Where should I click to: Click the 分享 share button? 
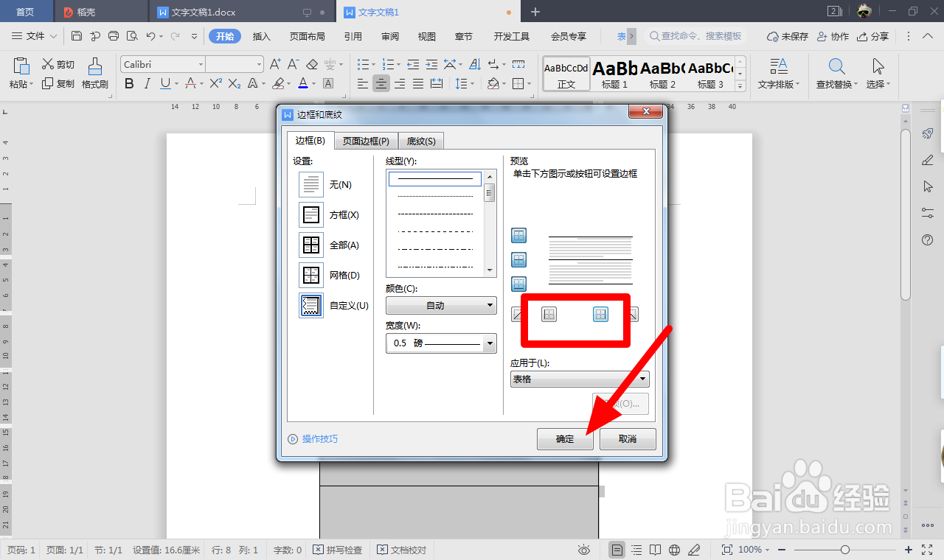(x=872, y=36)
